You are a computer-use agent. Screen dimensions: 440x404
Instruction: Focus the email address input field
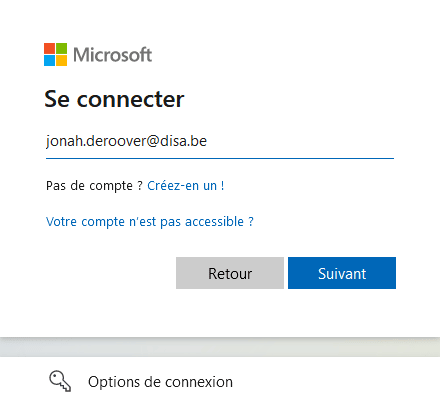(220, 141)
